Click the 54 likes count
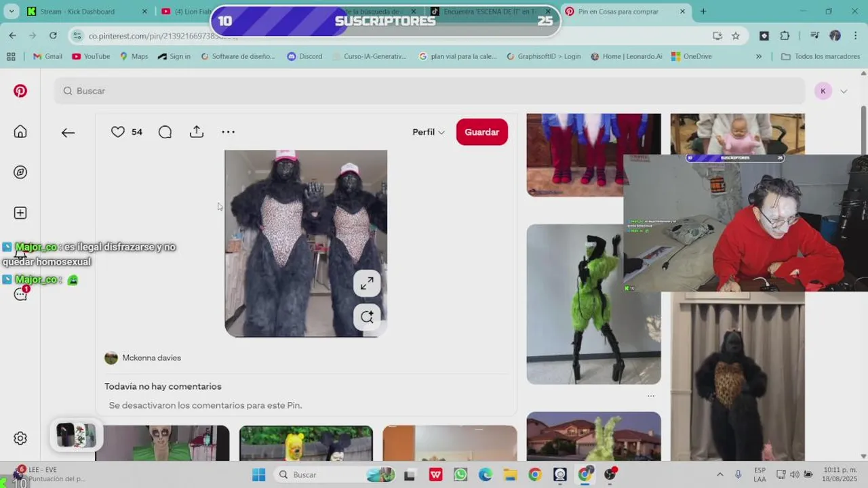The width and height of the screenshot is (868, 488). (x=137, y=132)
